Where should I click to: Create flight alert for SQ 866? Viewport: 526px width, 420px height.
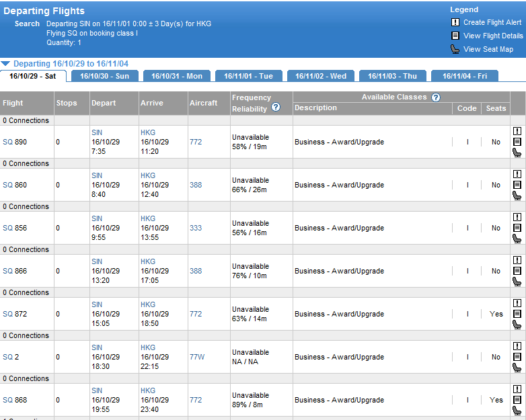tap(517, 261)
